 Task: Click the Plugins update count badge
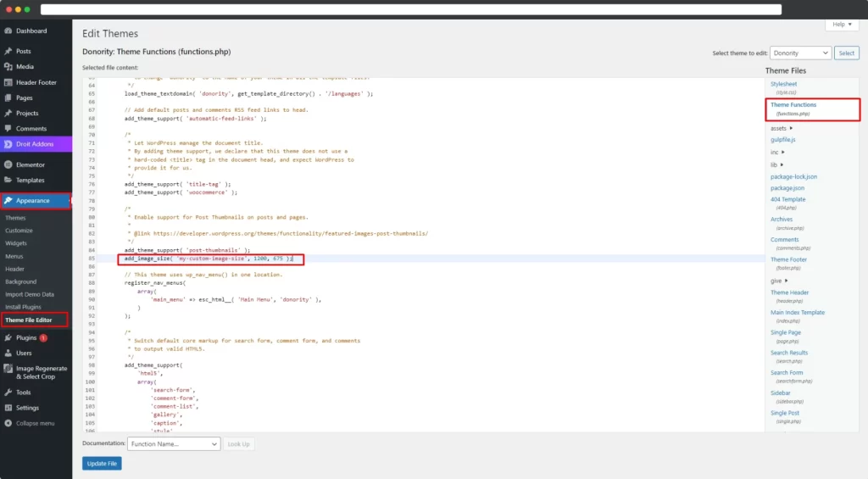pos(43,337)
